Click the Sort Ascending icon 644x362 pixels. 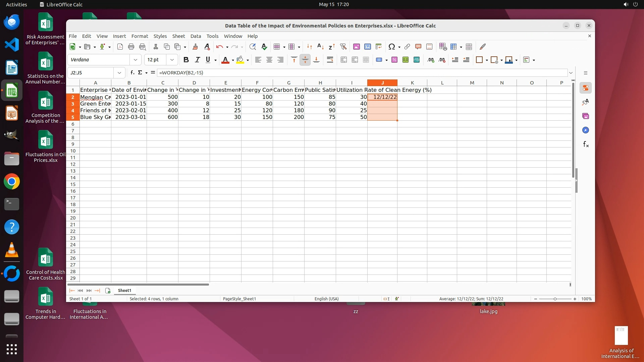(x=320, y=47)
